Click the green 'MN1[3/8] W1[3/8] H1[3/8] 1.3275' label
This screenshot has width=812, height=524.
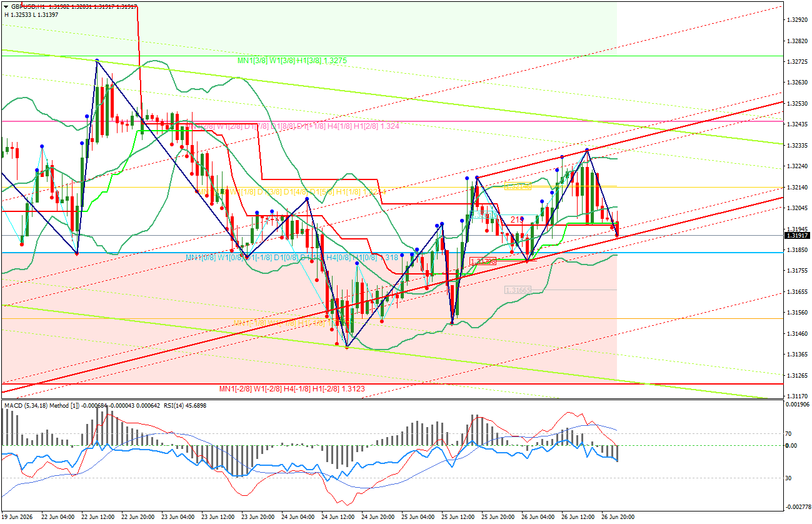coord(292,61)
